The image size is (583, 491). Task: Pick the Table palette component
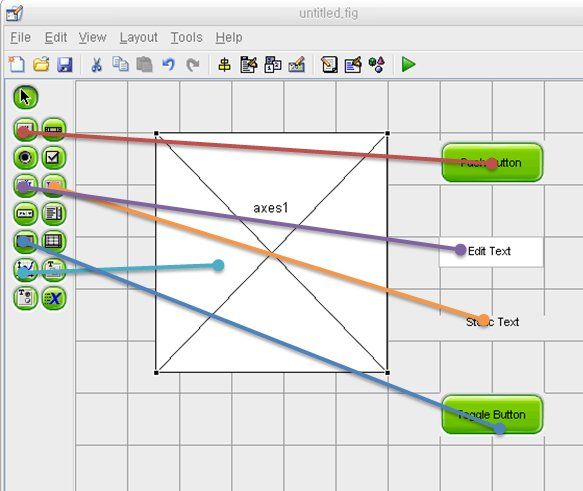tap(54, 242)
